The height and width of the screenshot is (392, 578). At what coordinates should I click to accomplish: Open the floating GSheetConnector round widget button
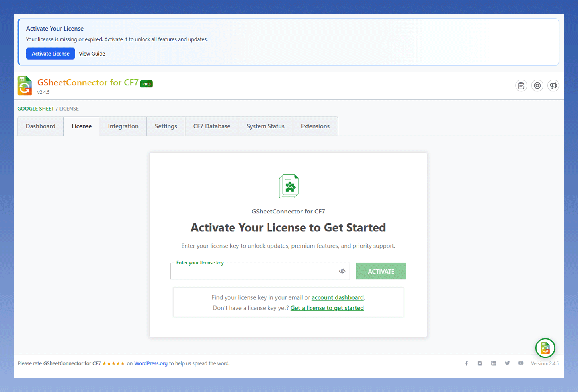tap(545, 348)
